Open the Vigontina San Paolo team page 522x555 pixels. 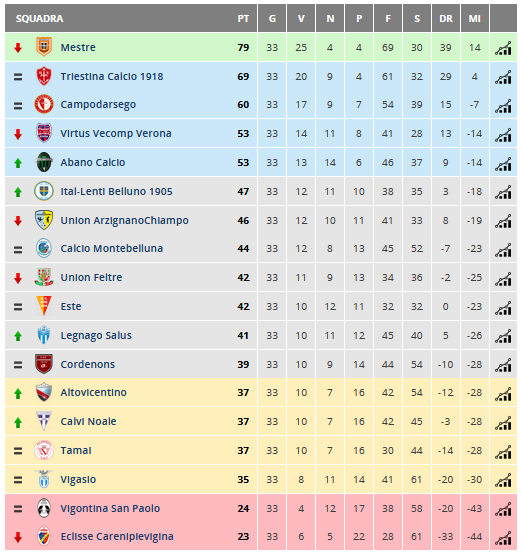[110, 509]
